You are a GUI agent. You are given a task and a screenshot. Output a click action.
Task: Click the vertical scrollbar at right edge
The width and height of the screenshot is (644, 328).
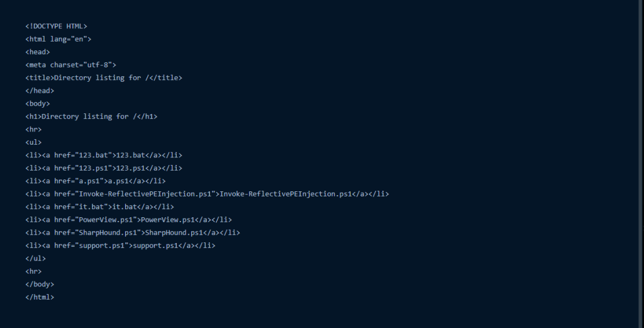(641, 164)
